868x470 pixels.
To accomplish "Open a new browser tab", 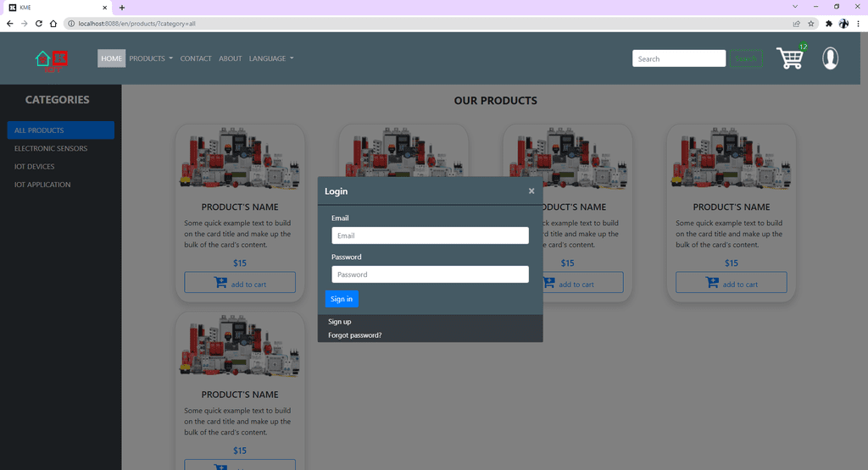I will point(122,7).
